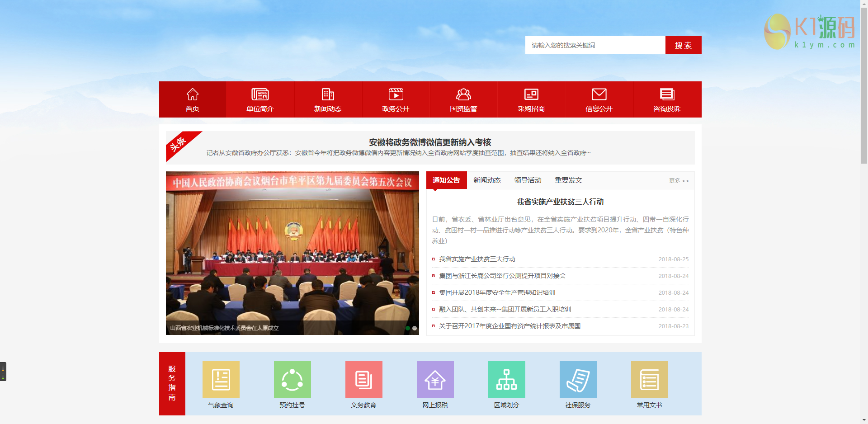Expand the 更多 >> news list link

679,180
